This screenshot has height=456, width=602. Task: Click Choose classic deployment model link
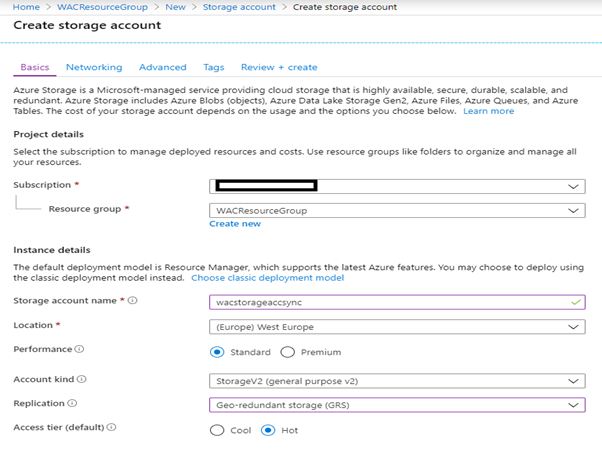coord(268,278)
